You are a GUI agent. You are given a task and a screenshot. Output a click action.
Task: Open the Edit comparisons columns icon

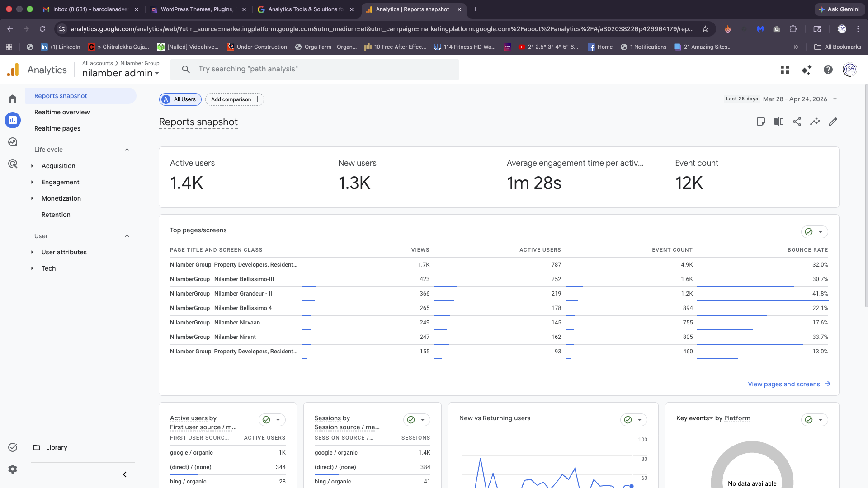[x=779, y=122]
